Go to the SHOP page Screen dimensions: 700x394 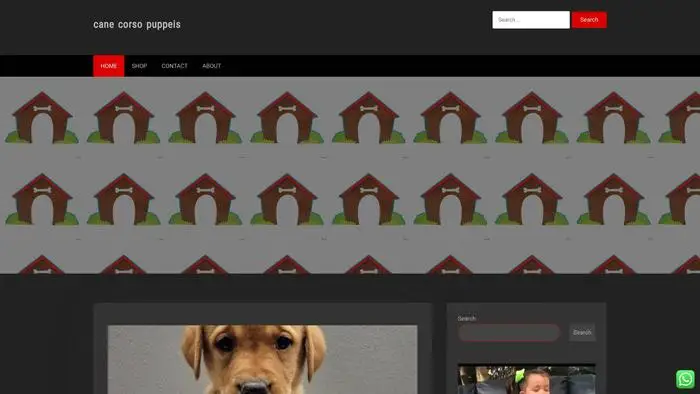pyautogui.click(x=139, y=66)
